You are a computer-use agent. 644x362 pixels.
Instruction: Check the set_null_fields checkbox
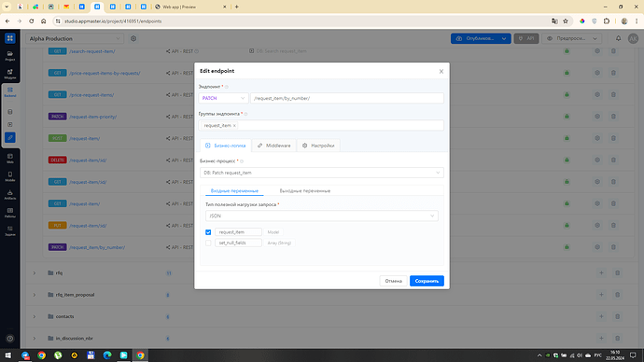pyautogui.click(x=208, y=243)
